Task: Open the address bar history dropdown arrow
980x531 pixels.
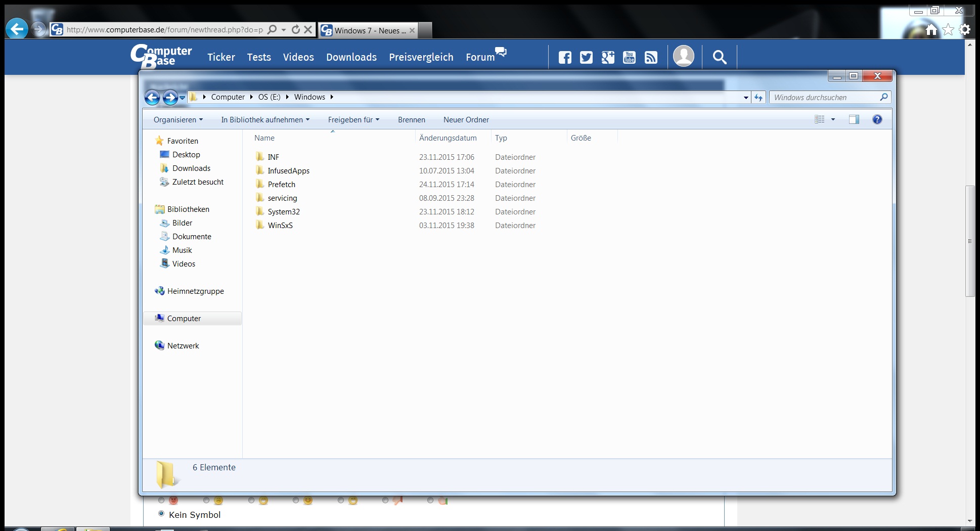Action: [x=746, y=98]
